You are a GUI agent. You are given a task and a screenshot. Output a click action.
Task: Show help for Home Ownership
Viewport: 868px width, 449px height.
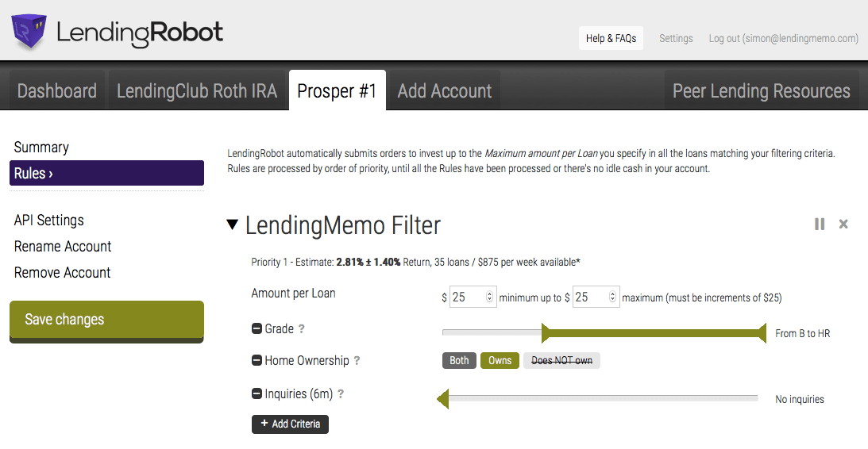coord(357,361)
